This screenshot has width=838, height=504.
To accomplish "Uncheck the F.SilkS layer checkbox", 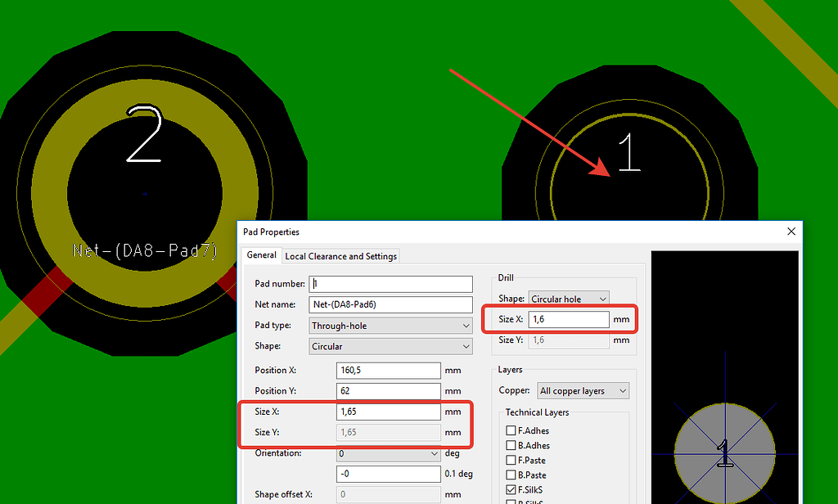I will point(511,490).
